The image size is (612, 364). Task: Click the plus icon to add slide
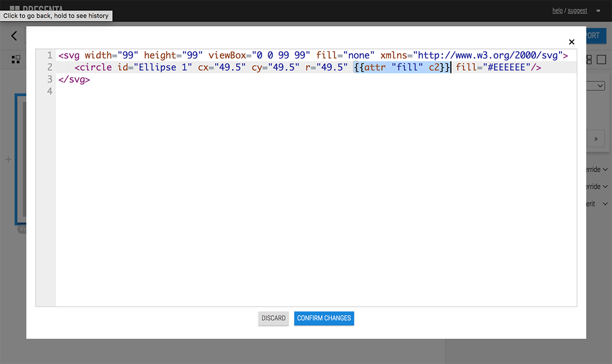pos(8,160)
